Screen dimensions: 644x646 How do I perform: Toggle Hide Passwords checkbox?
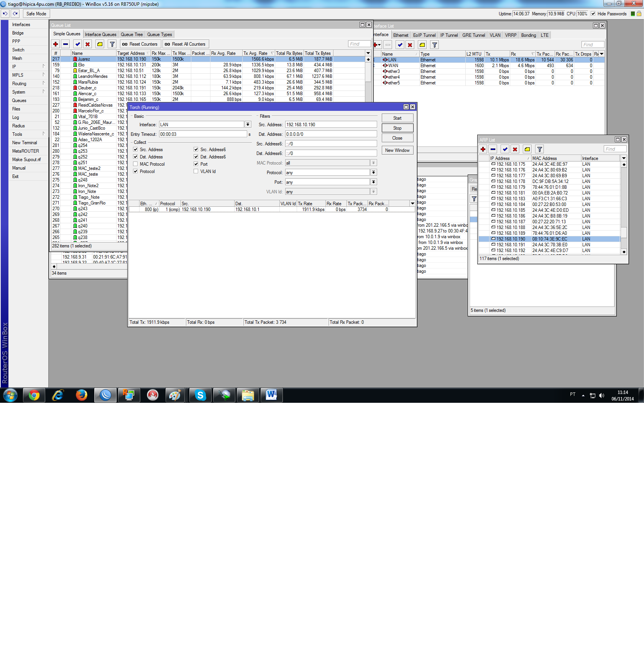593,14
